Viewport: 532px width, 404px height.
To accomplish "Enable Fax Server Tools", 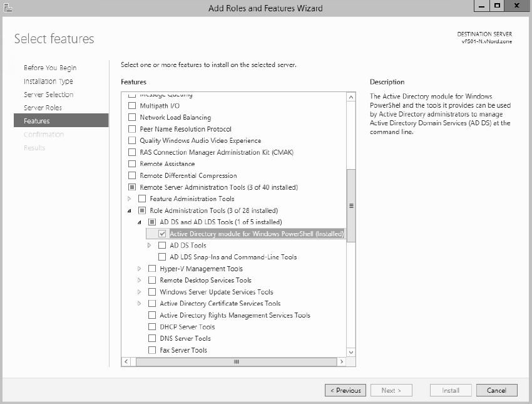I will click(151, 350).
